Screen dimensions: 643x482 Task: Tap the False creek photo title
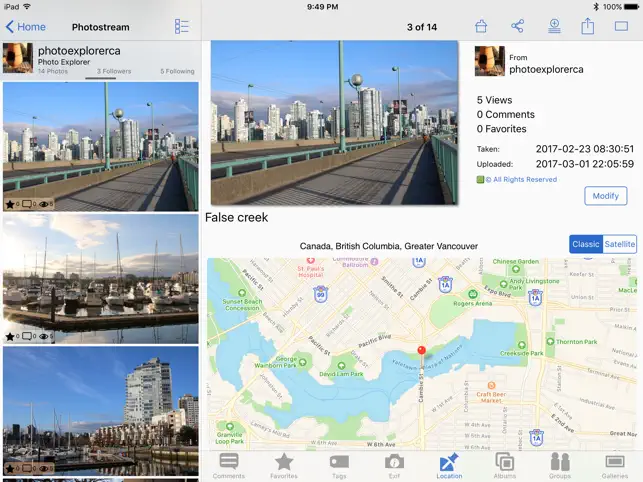237,217
